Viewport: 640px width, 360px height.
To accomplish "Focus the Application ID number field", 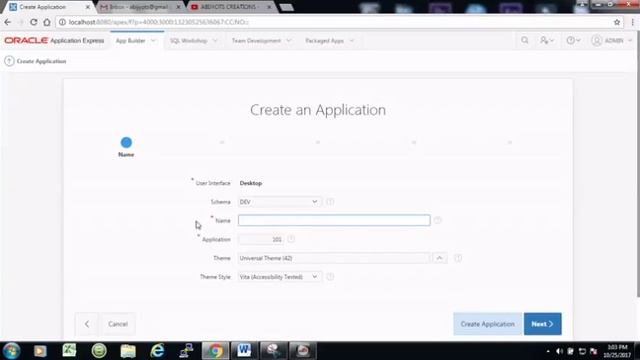I will click(260, 239).
